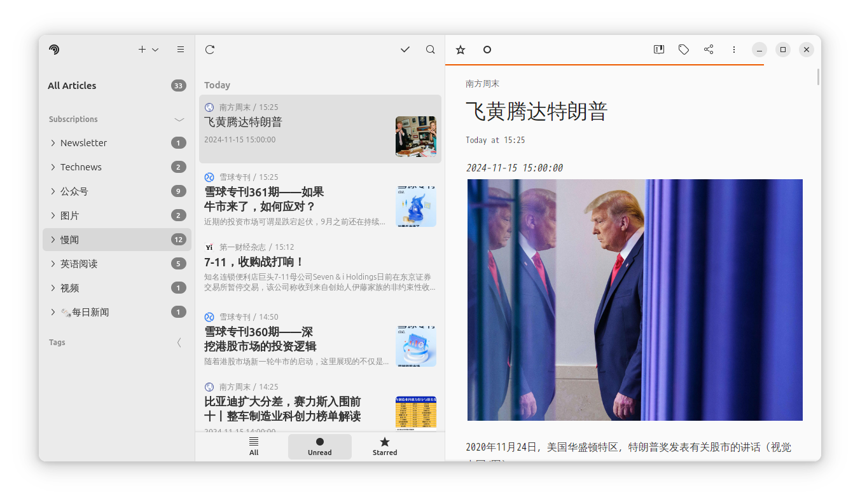Collapse the Subscriptions section
Viewport: 860px width, 504px height.
(179, 119)
